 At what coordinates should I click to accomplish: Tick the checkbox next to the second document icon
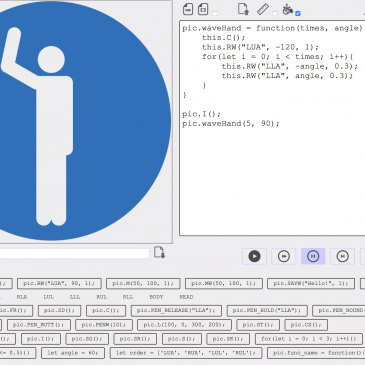(215, 13)
